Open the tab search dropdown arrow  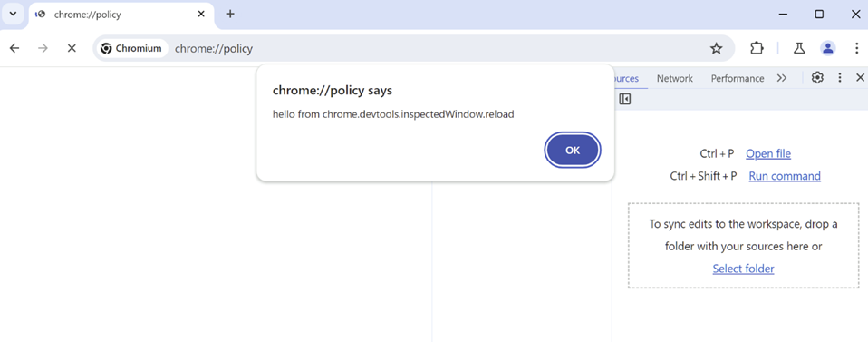(14, 14)
